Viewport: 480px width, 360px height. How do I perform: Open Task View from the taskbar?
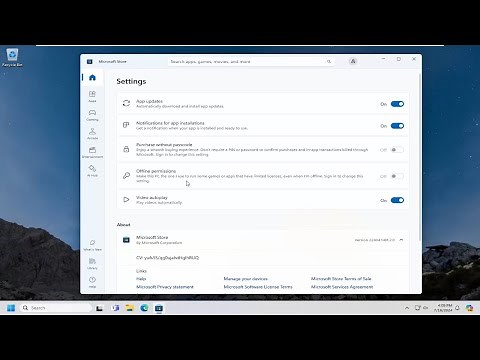(99, 308)
